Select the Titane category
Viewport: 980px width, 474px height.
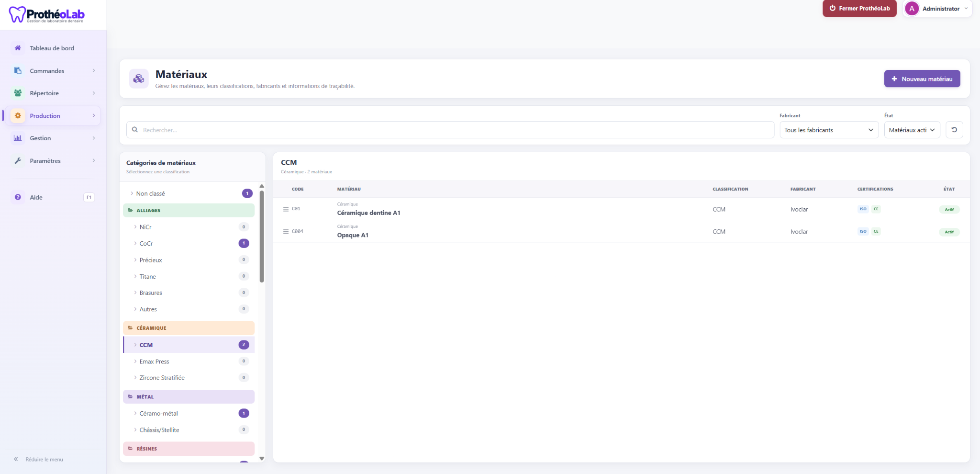click(189, 276)
